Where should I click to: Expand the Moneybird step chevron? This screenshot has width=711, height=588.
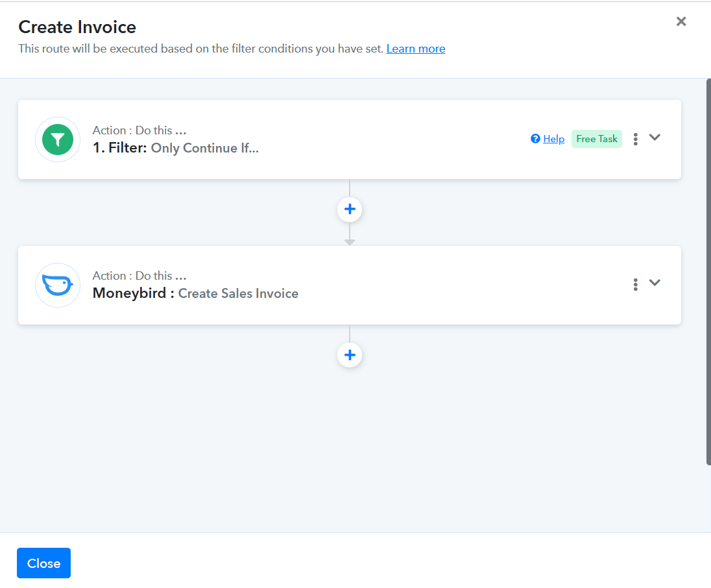(655, 283)
